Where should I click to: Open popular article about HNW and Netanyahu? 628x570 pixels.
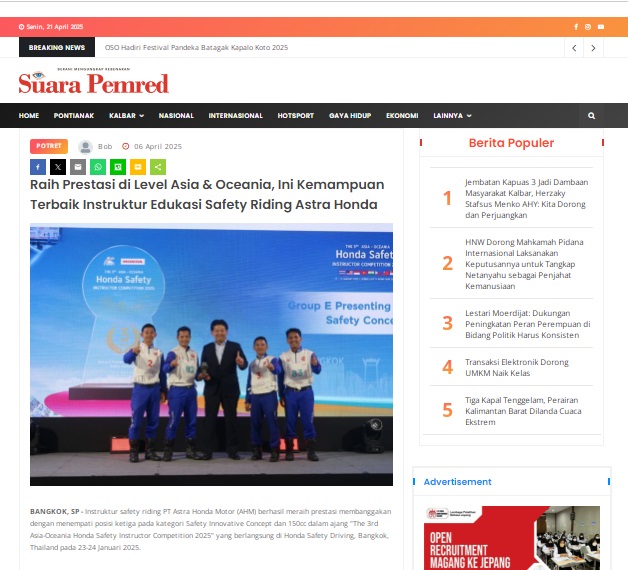click(524, 264)
